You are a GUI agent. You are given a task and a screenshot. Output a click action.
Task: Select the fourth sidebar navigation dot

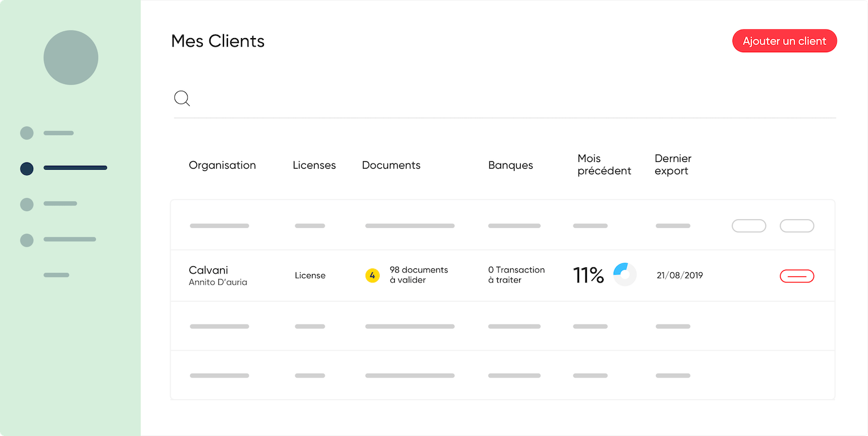(27, 240)
